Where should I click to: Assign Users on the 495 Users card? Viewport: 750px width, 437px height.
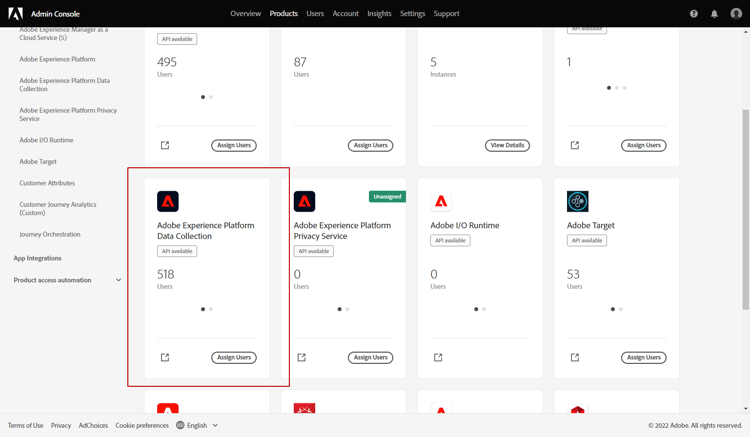point(234,145)
